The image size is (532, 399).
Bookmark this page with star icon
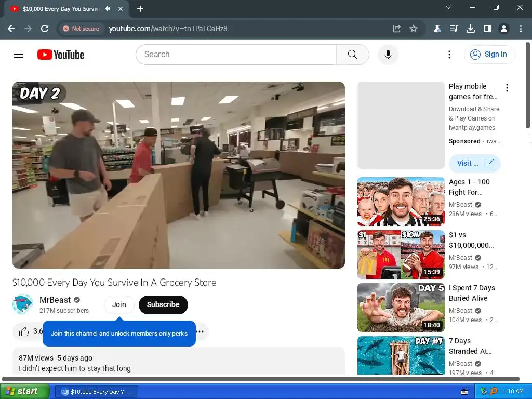413,29
